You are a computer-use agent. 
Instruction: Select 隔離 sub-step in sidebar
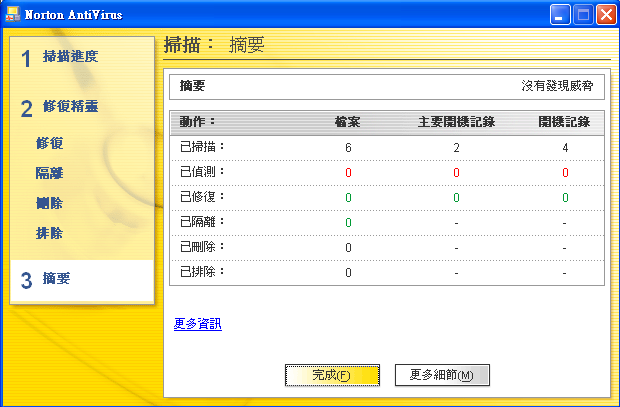tap(49, 173)
